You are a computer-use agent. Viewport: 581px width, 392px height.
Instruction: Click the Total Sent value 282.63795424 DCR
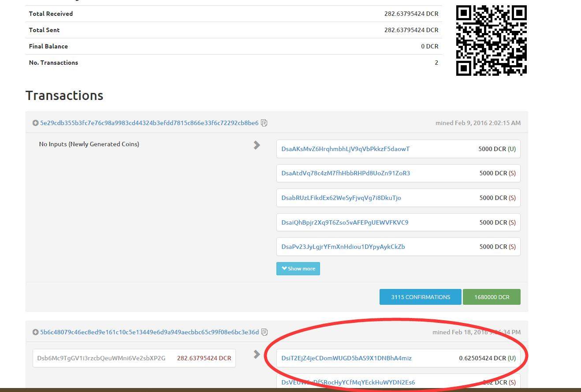pos(411,30)
